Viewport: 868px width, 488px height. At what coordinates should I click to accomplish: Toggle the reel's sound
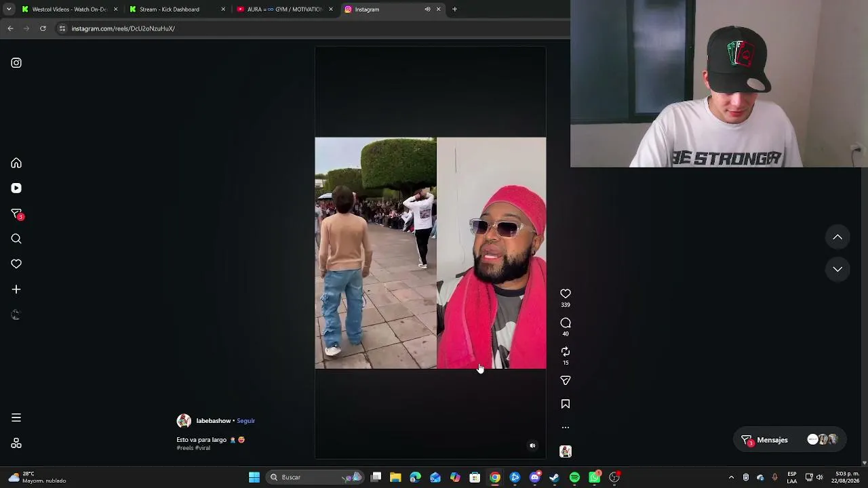click(532, 445)
